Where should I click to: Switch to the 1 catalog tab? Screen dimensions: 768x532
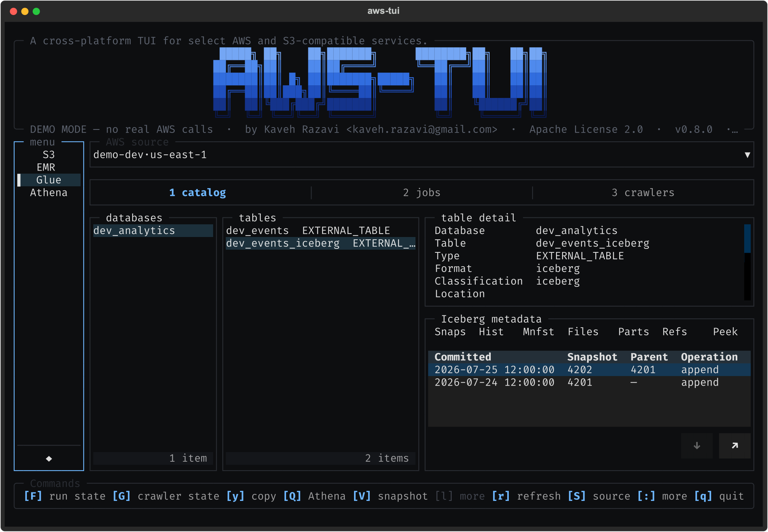point(197,192)
